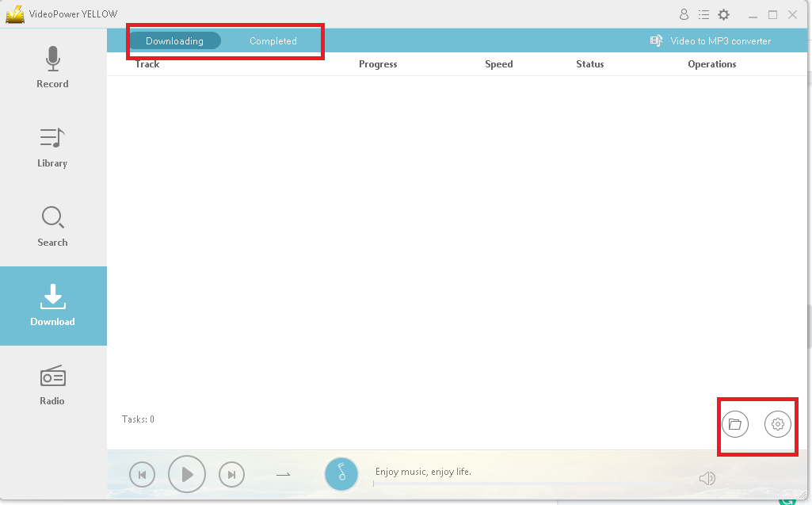Screen dimensions: 812x505
Task: Open the task list icon in the titlebar
Action: tap(703, 14)
